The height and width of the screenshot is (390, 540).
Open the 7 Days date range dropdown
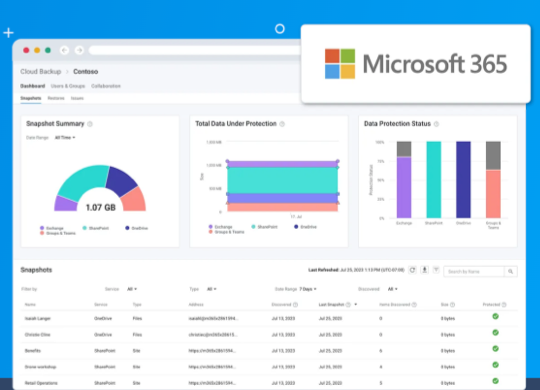click(308, 289)
